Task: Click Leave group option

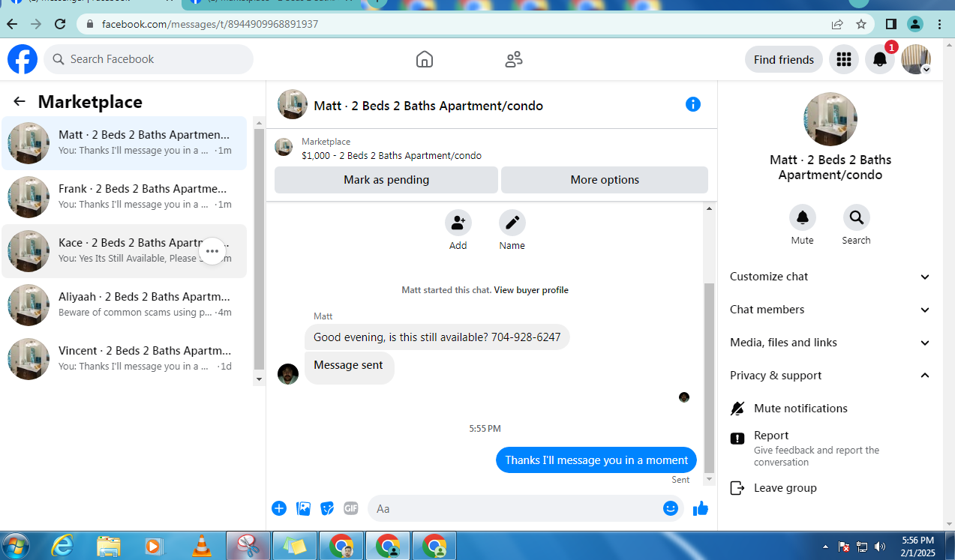Action: (830, 488)
